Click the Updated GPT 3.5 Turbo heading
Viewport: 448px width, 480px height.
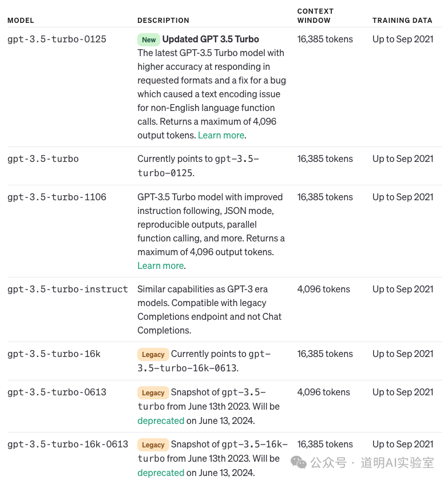click(211, 39)
